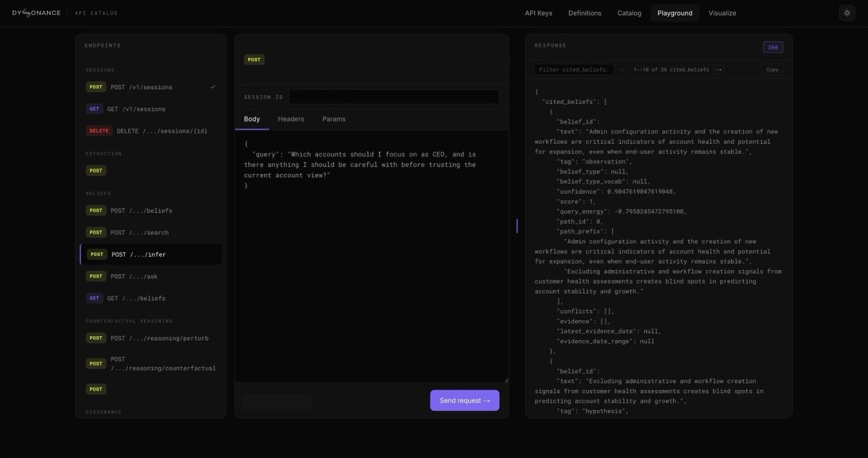Screen dimensions: 868x458
Task: Switch to the Params tab
Action: click(334, 119)
